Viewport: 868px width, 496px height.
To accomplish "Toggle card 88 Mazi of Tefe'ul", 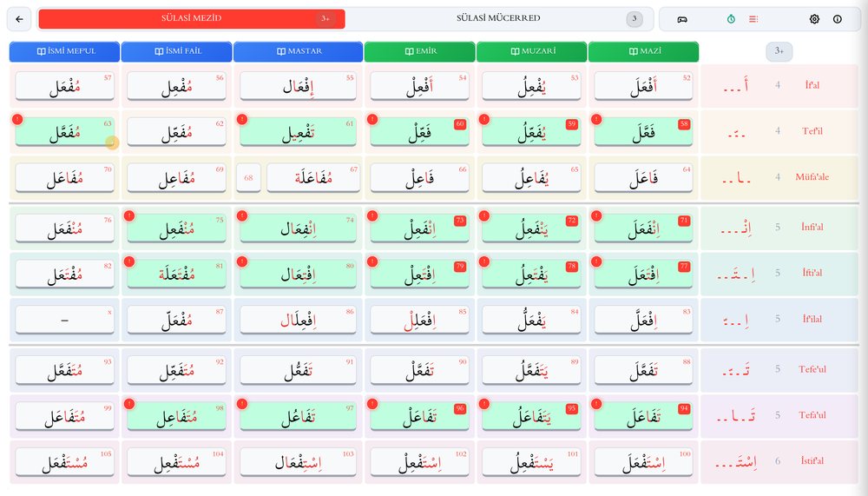I will click(643, 370).
